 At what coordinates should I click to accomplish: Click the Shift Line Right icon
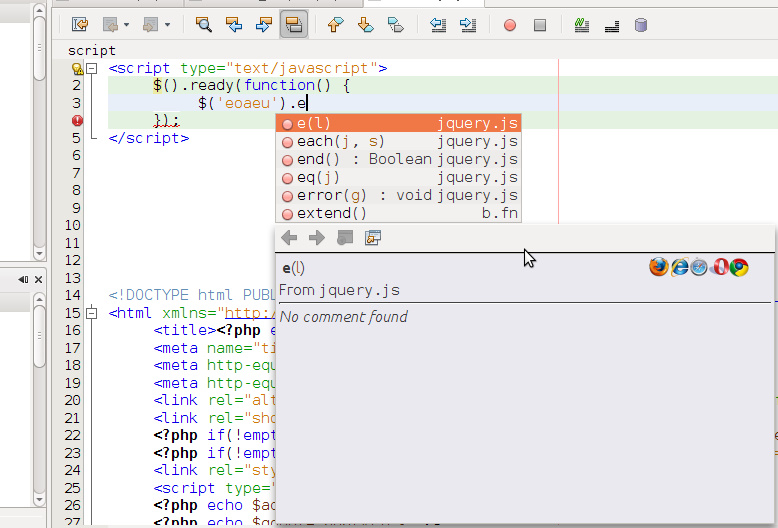click(x=468, y=24)
